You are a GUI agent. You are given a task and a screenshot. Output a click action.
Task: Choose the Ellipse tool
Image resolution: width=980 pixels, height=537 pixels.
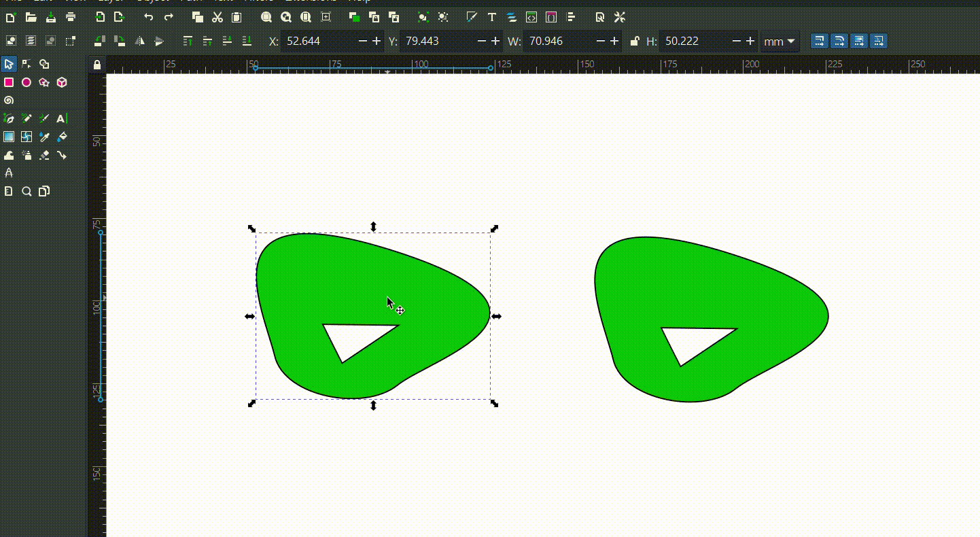[x=27, y=82]
